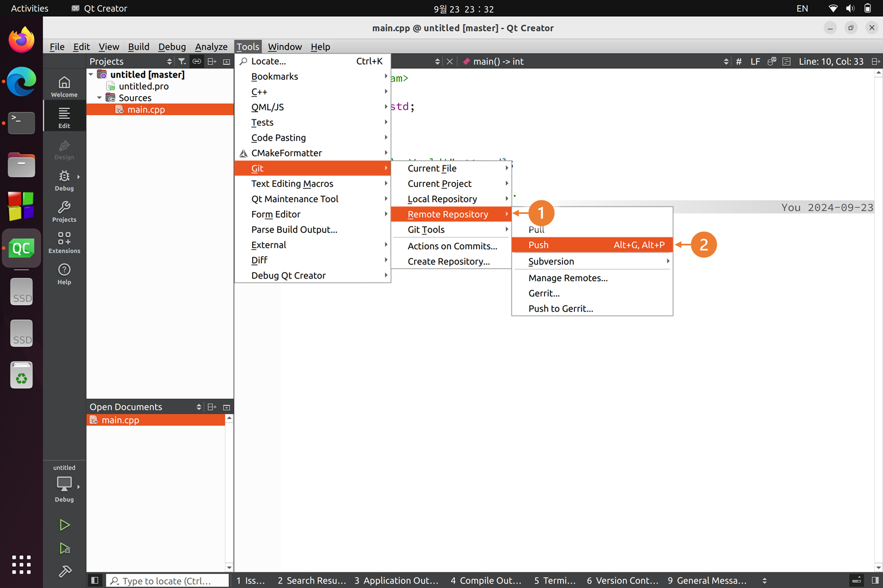Build project with the hammer icon
This screenshot has width=883, height=588.
[65, 571]
